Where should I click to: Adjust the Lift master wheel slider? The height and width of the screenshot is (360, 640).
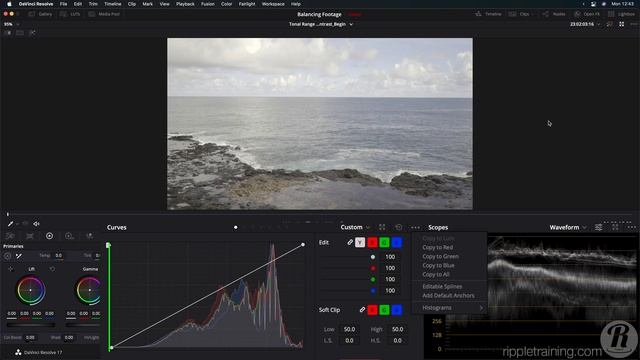pos(31,325)
